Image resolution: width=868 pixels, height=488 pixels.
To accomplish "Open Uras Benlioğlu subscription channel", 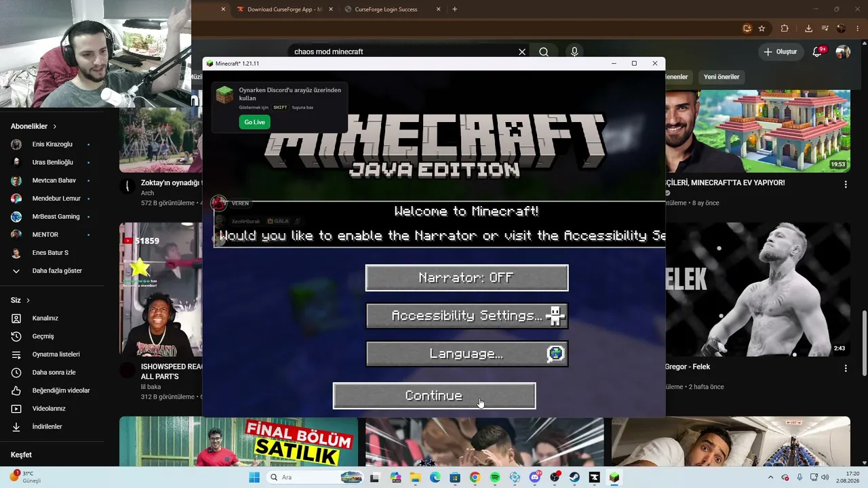I will pyautogui.click(x=51, y=163).
